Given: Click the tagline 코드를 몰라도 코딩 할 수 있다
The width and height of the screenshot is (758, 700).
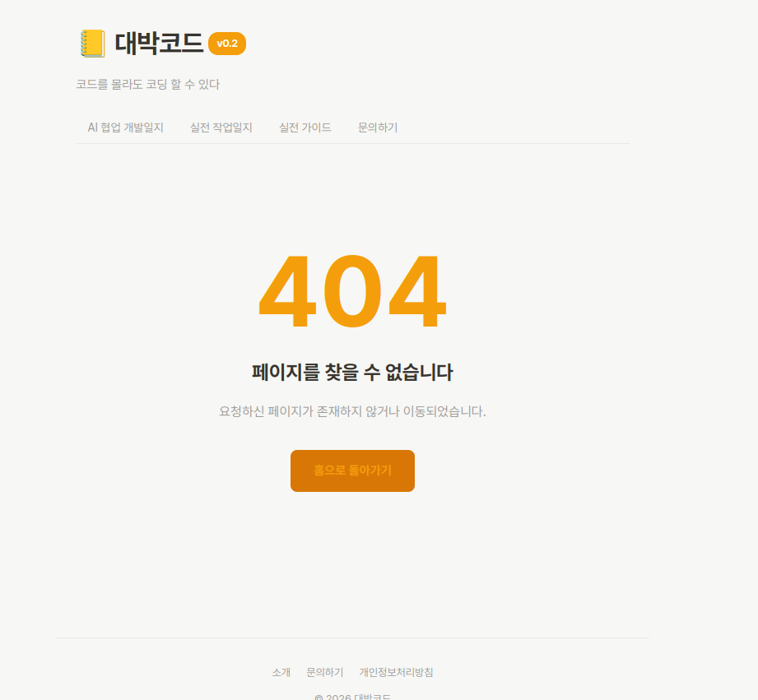Looking at the screenshot, I should point(148,84).
